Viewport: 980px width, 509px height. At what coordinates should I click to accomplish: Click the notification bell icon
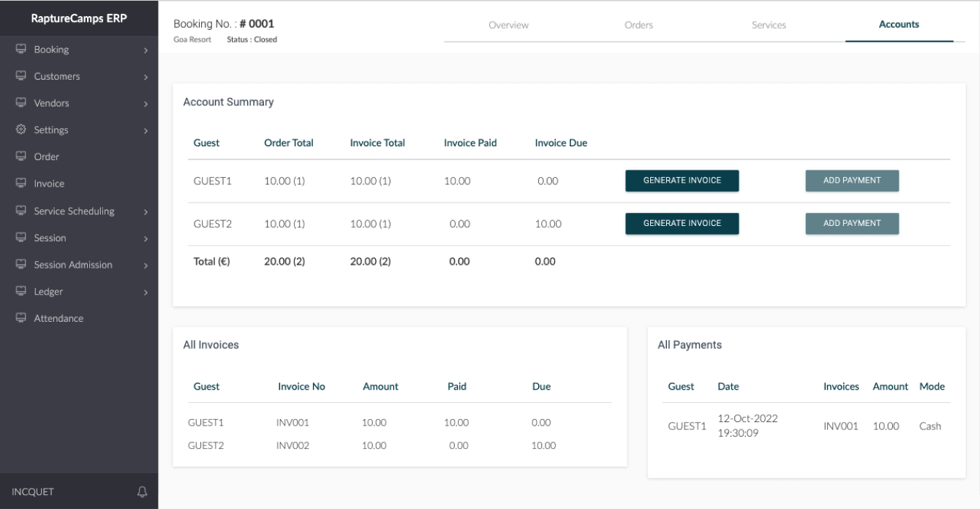tap(143, 491)
